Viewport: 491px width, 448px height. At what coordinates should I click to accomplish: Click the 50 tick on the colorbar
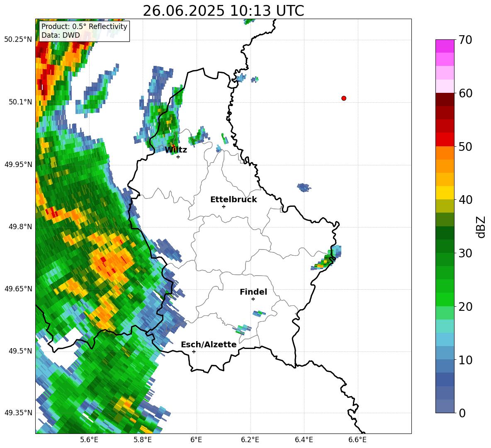click(465, 146)
